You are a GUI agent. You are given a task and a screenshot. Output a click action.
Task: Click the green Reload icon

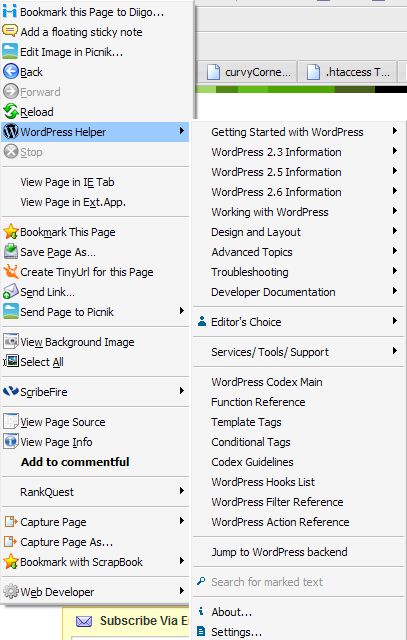[x=11, y=111]
